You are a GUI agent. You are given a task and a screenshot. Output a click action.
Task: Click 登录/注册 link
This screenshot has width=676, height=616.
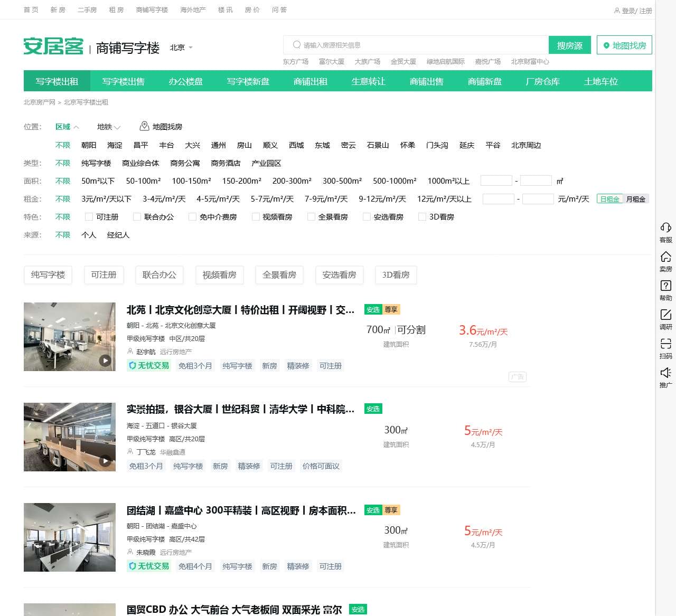coord(636,11)
